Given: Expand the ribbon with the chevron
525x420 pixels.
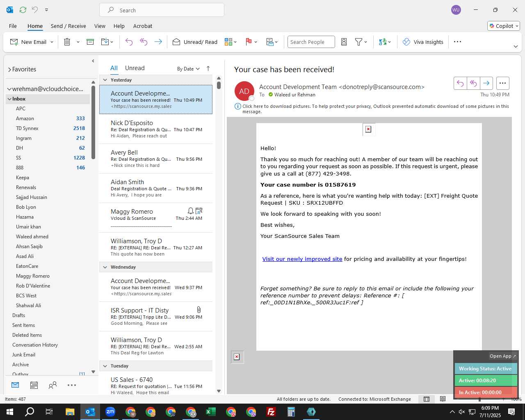Looking at the screenshot, I should (x=516, y=46).
